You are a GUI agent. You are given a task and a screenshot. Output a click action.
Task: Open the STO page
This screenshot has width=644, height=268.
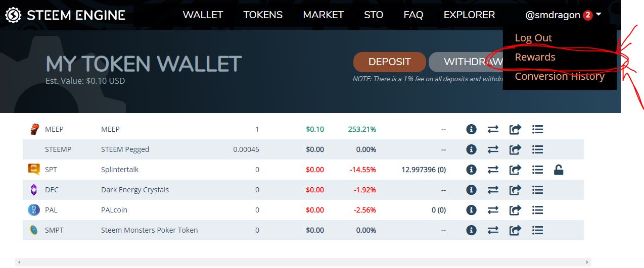374,15
